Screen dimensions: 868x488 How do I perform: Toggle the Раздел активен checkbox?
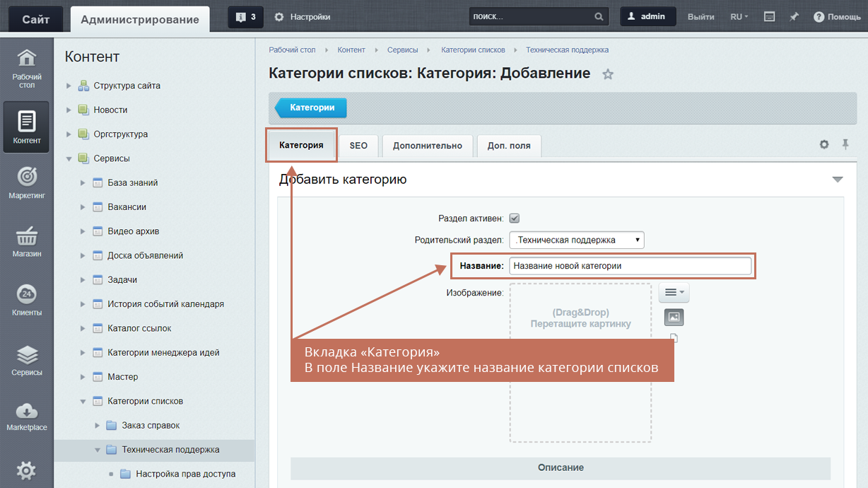tap(515, 219)
